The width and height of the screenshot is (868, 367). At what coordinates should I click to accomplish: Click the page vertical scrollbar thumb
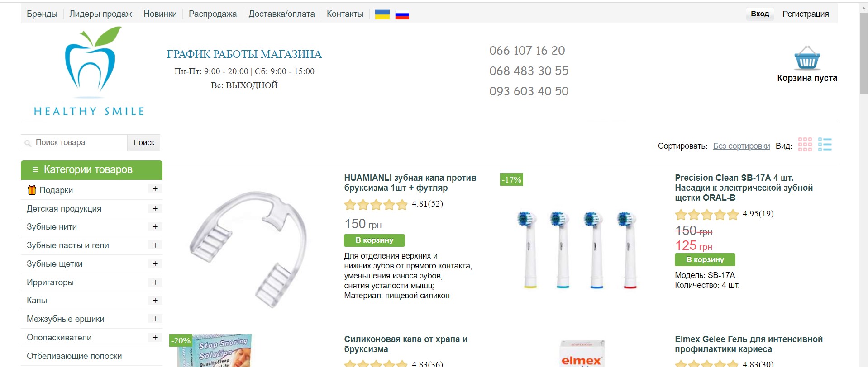863,53
